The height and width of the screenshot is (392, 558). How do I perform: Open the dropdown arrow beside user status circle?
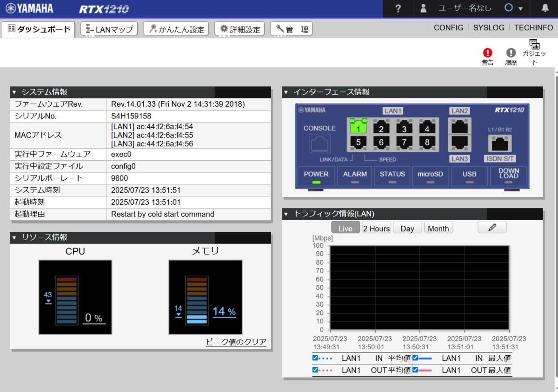pos(520,9)
